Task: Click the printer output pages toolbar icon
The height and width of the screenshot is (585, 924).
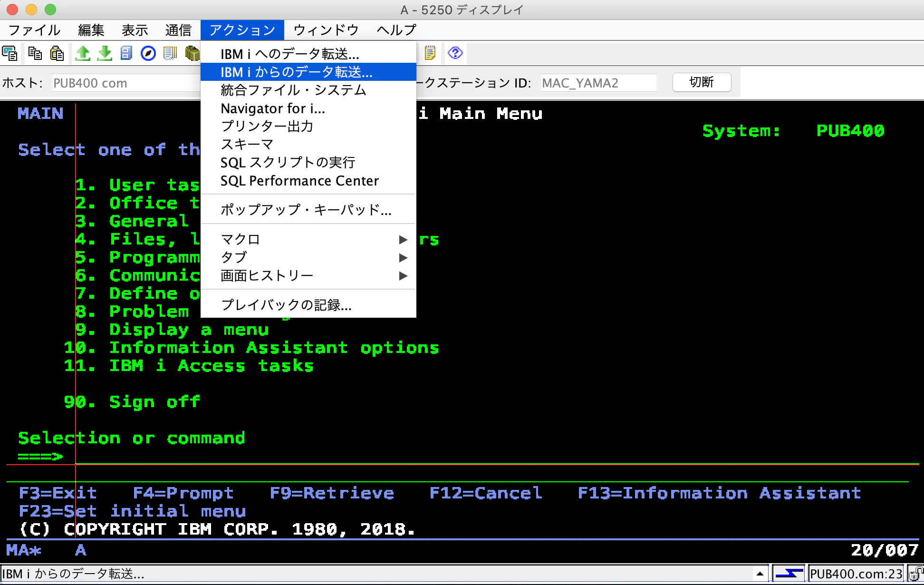Action: [170, 53]
